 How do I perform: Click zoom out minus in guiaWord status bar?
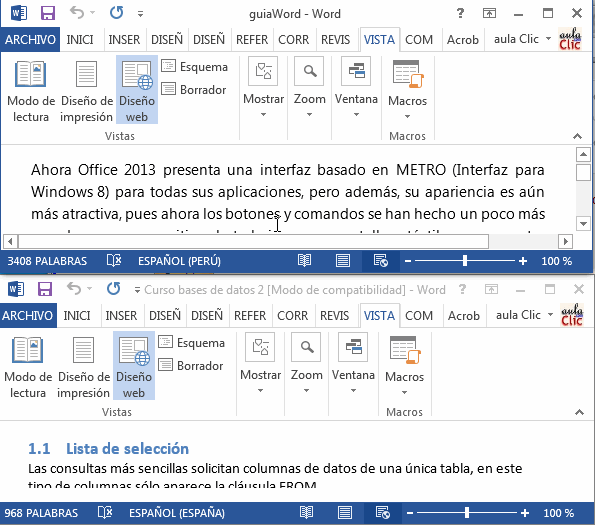tap(408, 261)
